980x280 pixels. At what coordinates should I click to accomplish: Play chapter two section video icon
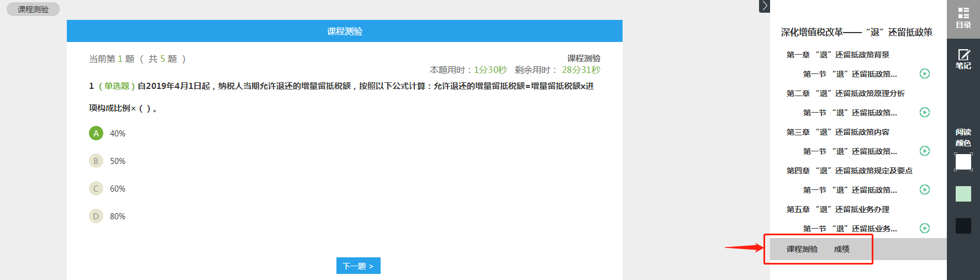coord(925,112)
